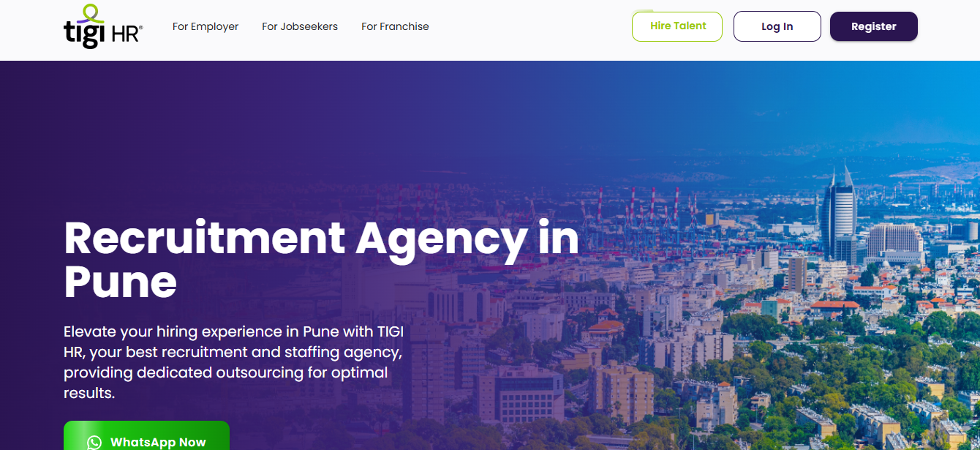Click the tigi HR logo
Image resolution: width=980 pixels, height=450 pixels.
coord(103,27)
